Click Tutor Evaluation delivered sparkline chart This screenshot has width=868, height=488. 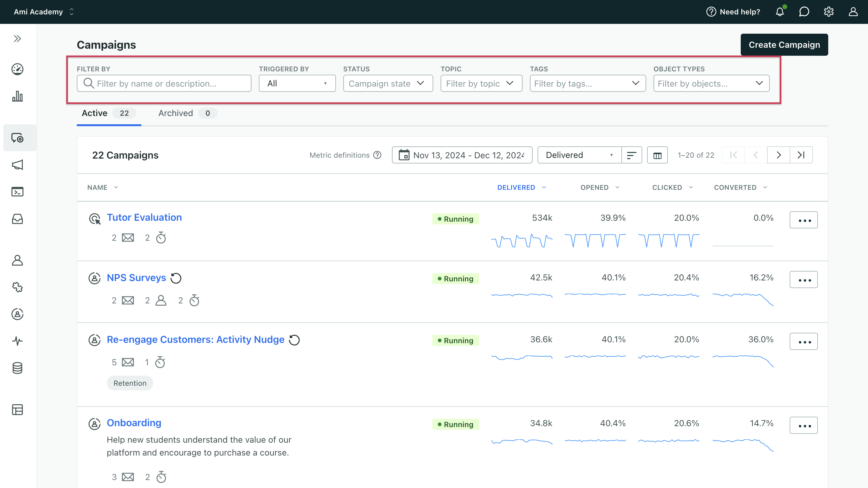[x=522, y=240]
